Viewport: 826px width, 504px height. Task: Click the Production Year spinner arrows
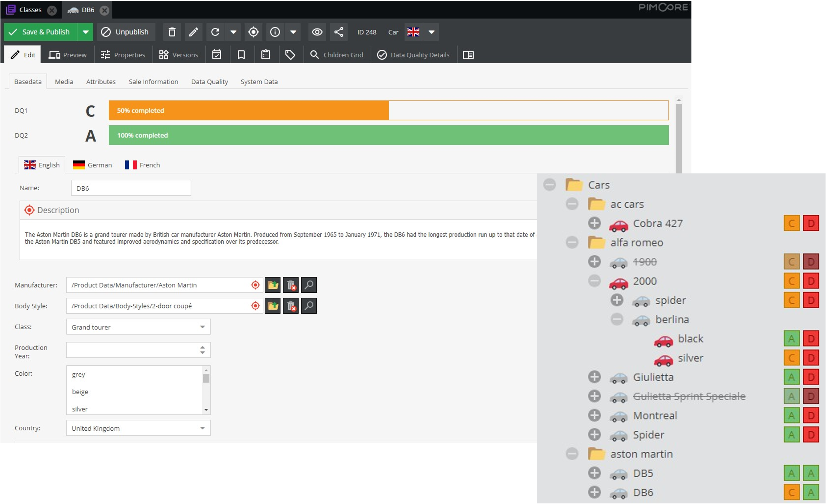pos(202,350)
